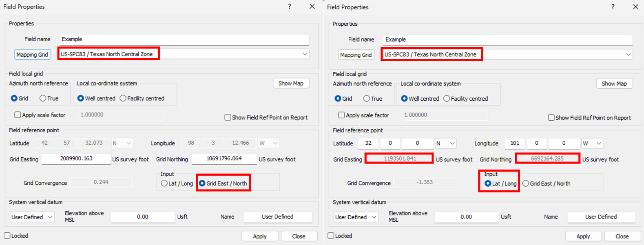Image resolution: width=644 pixels, height=245 pixels.
Task: Choose Lat / Long input in left dialog
Action: 164,183
